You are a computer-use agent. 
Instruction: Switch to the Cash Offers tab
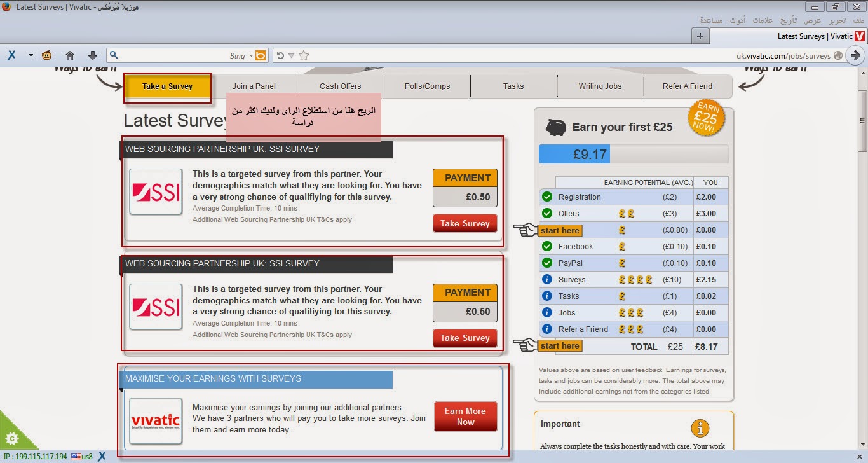(341, 86)
